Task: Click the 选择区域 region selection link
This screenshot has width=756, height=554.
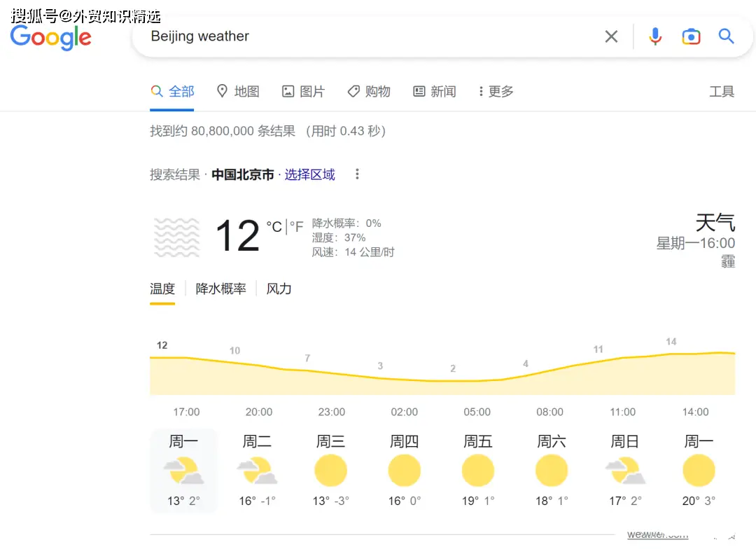Action: point(309,174)
